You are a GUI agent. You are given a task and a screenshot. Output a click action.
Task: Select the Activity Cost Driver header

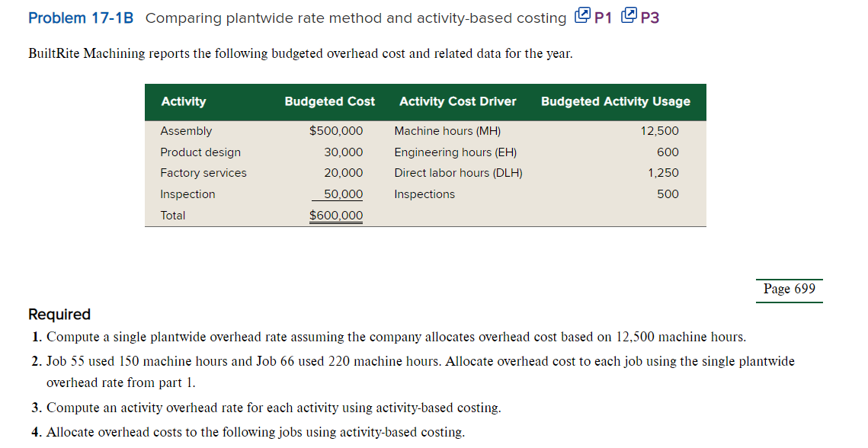tap(457, 101)
